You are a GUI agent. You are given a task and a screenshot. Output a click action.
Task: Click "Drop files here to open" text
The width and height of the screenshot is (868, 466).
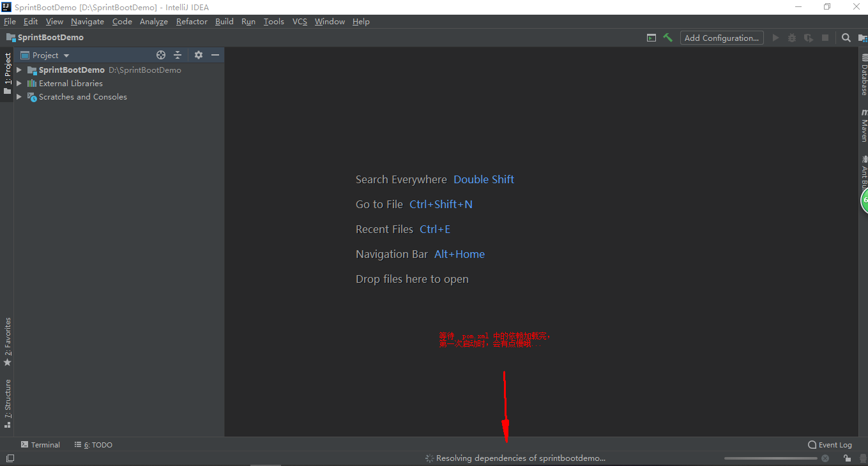[x=412, y=279]
